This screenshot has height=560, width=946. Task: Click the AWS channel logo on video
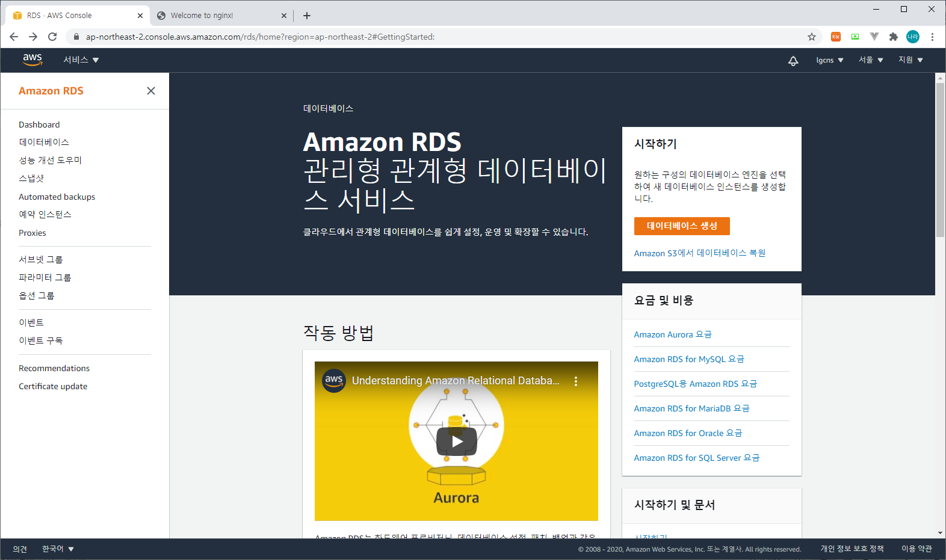pyautogui.click(x=334, y=380)
